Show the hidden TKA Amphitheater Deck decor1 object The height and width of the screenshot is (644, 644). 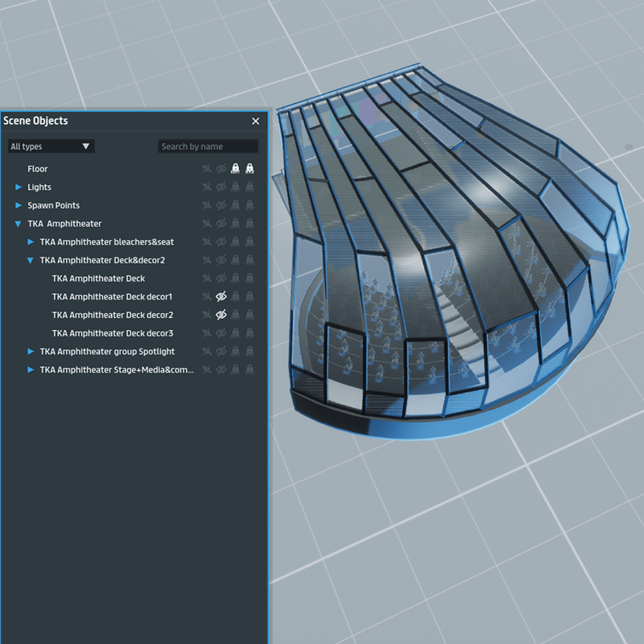click(221, 297)
